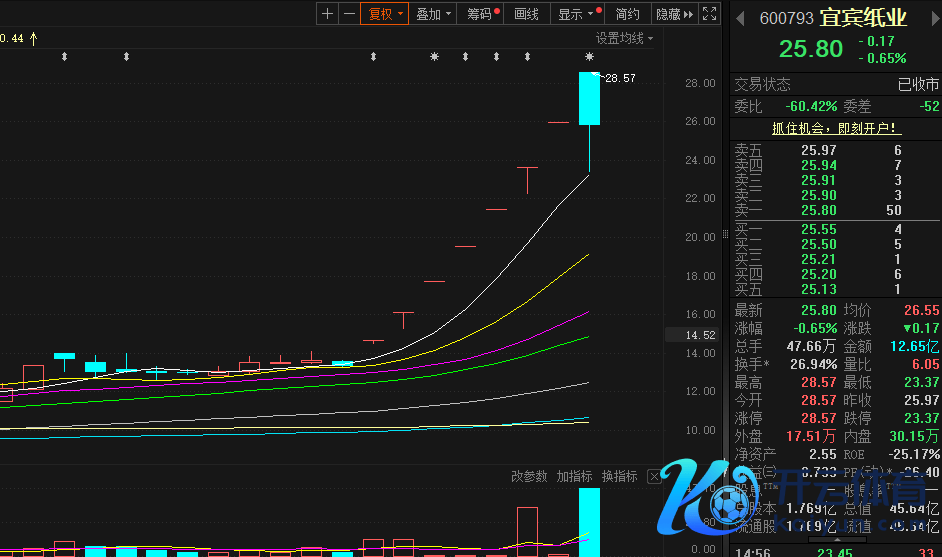Click the star event marker above latest candle
This screenshot has height=557, width=942.
[589, 57]
